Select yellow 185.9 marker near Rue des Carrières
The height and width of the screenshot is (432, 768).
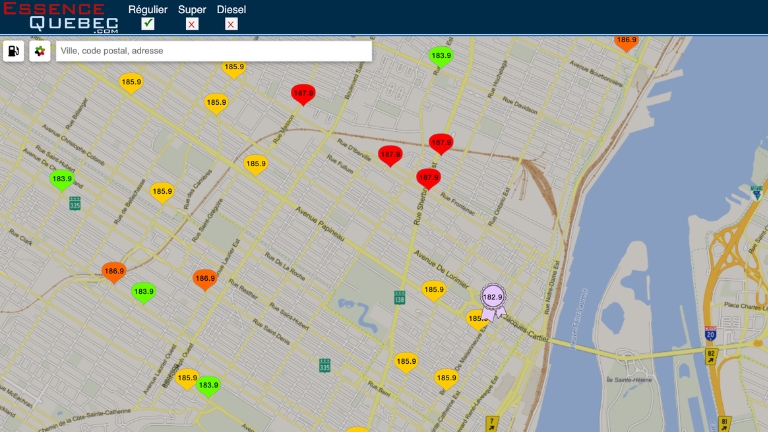pyautogui.click(x=162, y=192)
